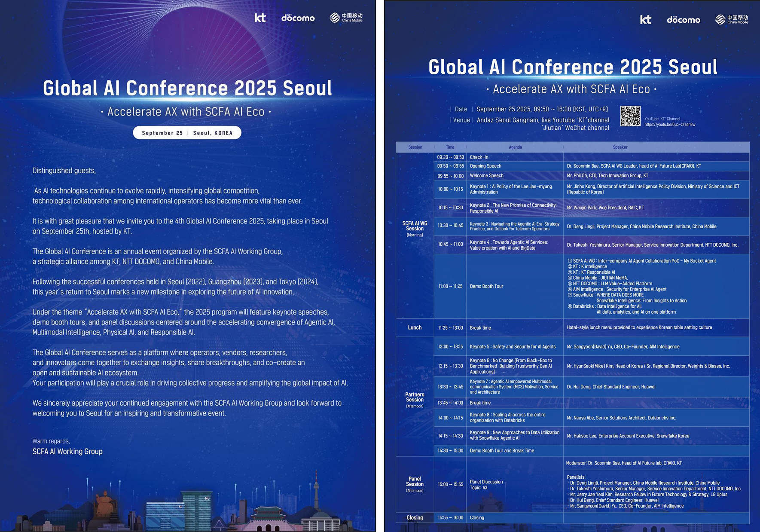Click the "SCFA AI Working Group" signature
This screenshot has height=532, width=760.
(x=67, y=452)
